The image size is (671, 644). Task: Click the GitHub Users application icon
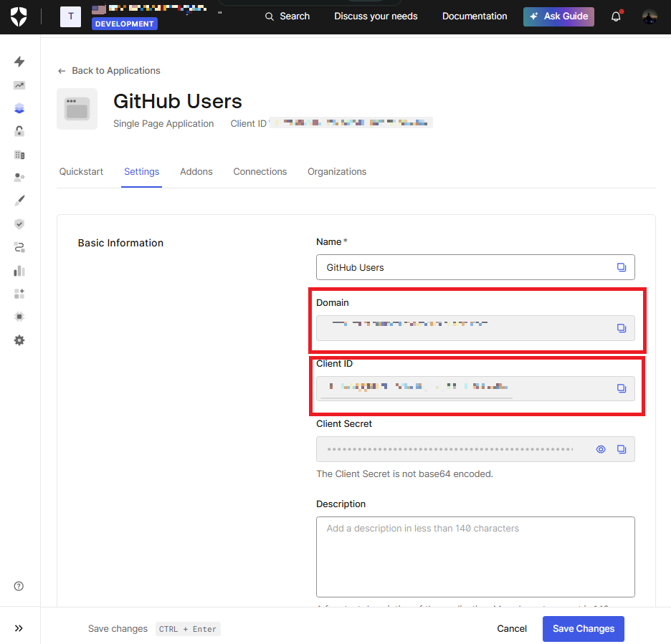point(77,109)
